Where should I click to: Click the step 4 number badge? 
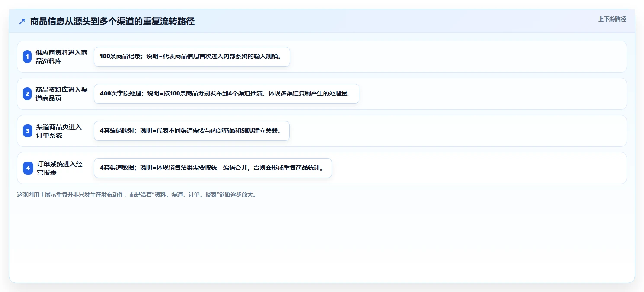click(28, 168)
